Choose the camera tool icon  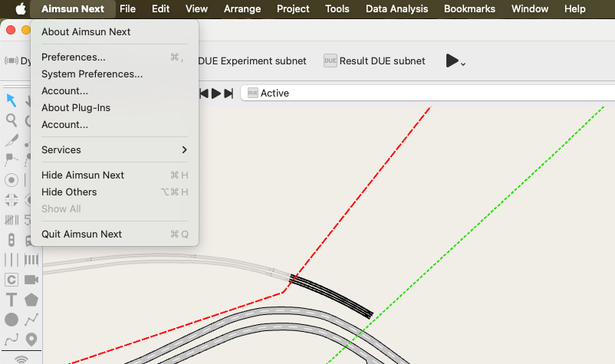tap(31, 280)
